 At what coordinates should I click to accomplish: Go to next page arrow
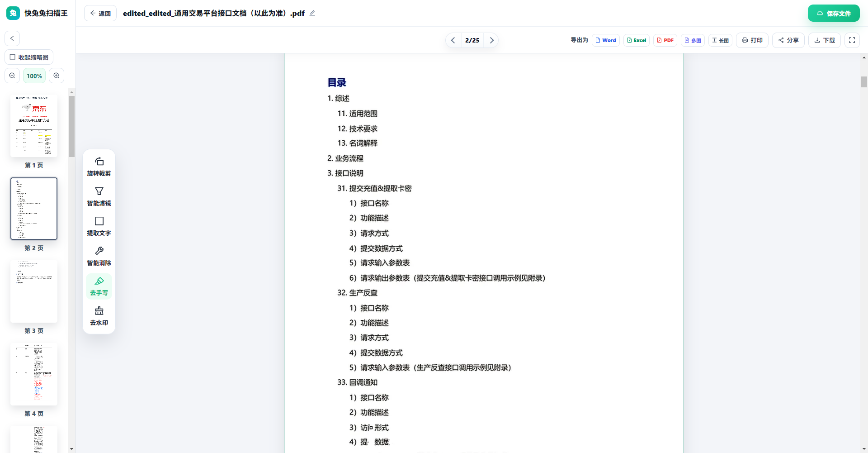click(x=491, y=40)
